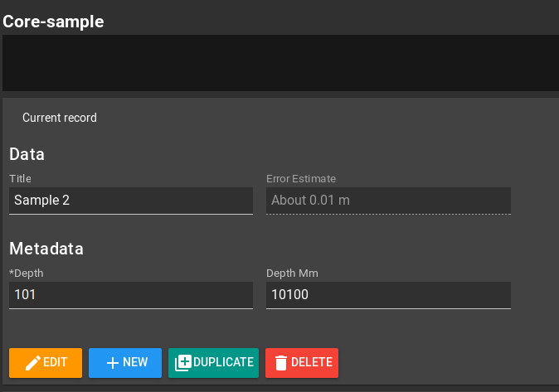Screen dimensions: 559x392
Task: Click the Depth Mm field label
Action: point(292,273)
